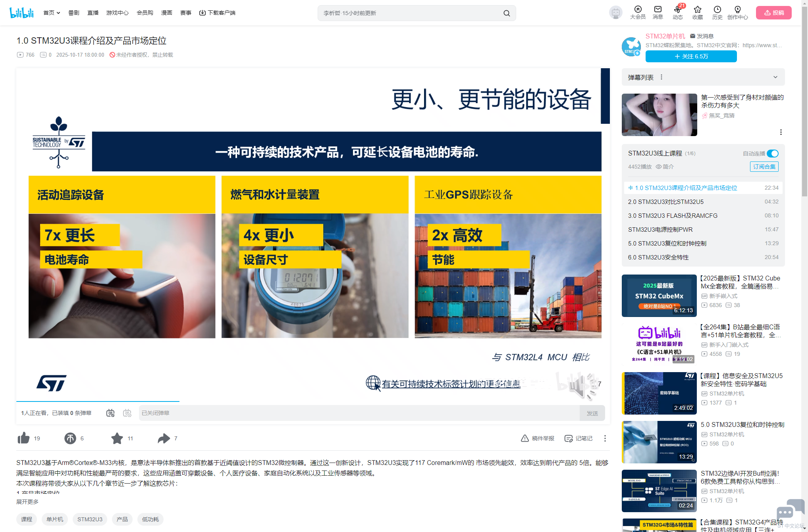
Task: Expand the 首页 dropdown menu
Action: [x=52, y=13]
